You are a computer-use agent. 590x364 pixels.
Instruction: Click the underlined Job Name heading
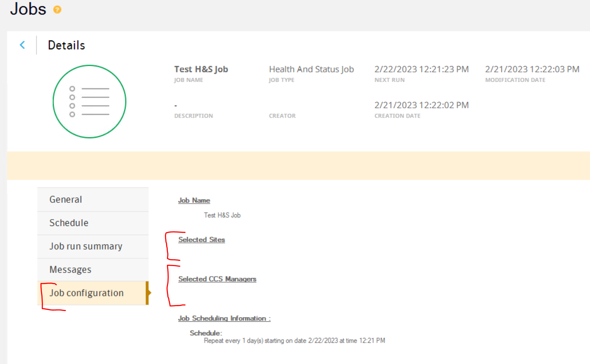tap(194, 201)
